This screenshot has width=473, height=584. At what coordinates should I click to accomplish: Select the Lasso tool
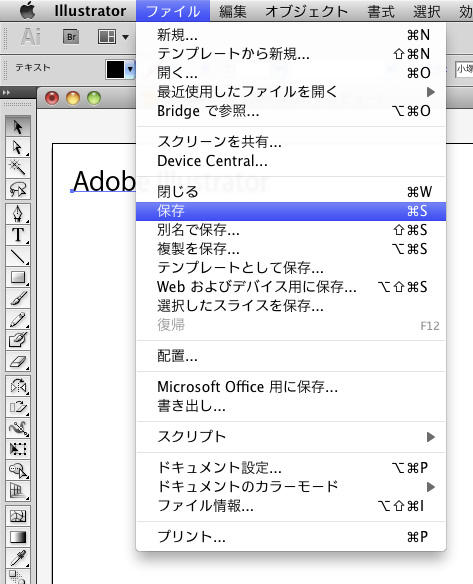[x=18, y=189]
